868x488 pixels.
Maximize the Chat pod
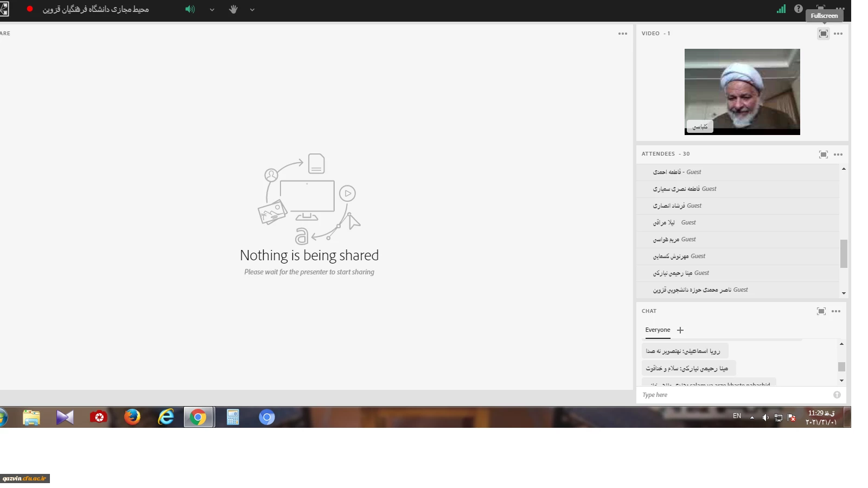[x=821, y=311]
